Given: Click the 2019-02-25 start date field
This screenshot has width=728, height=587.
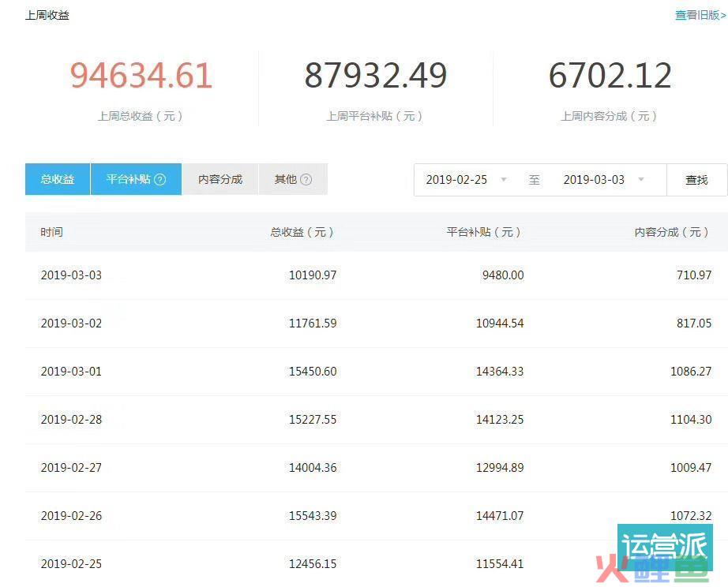Looking at the screenshot, I should point(456,180).
